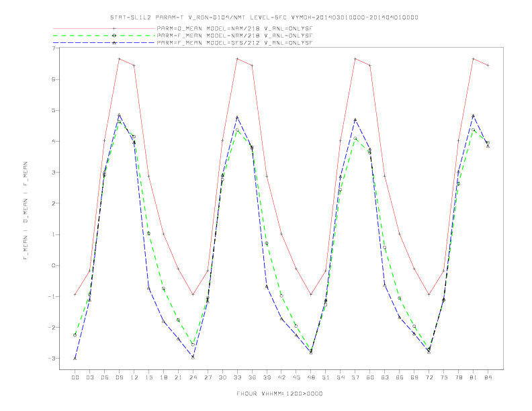The image size is (532, 411).
Task: Select the F_MEAN GFS/212 legend label
Action: [234, 43]
